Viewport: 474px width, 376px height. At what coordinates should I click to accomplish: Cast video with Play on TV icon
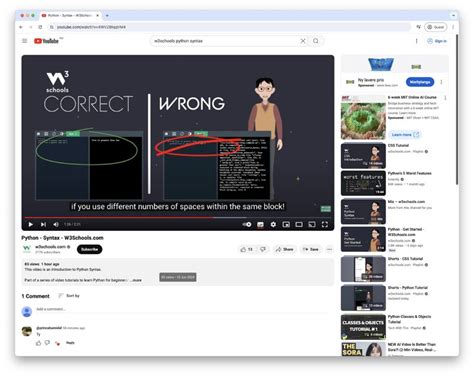point(312,224)
